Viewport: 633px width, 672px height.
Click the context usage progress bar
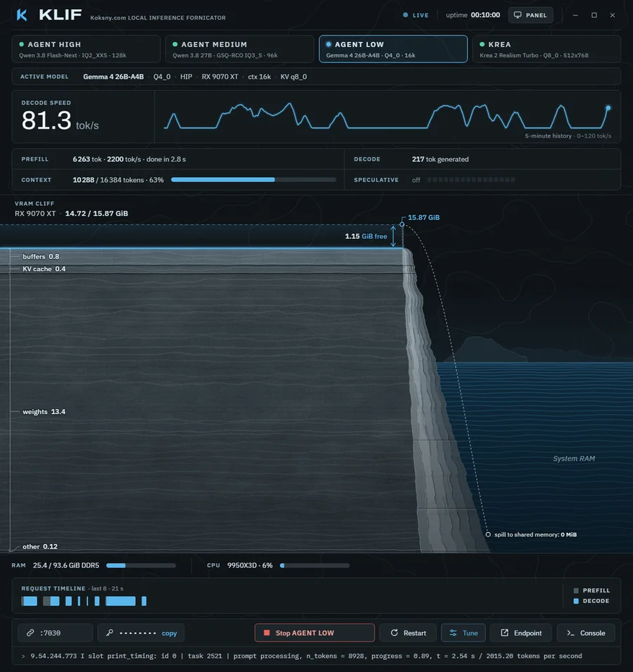pos(253,179)
